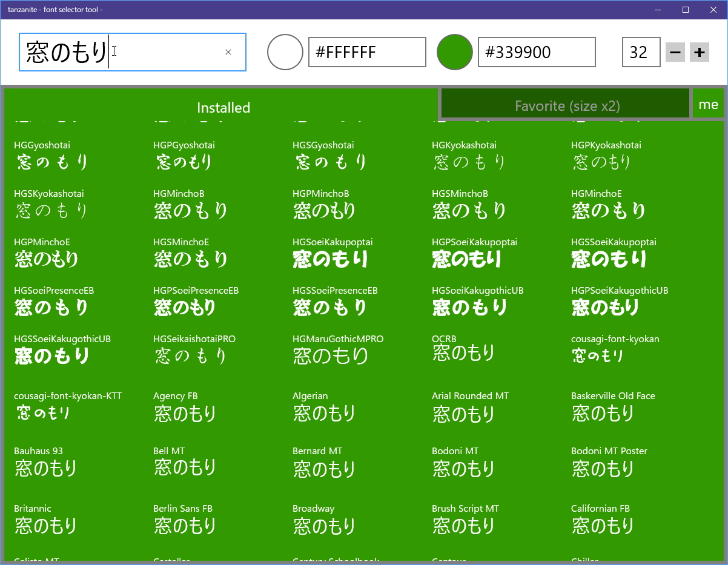Edit the #FFFFFF color code field
728x565 pixels.
(x=367, y=52)
